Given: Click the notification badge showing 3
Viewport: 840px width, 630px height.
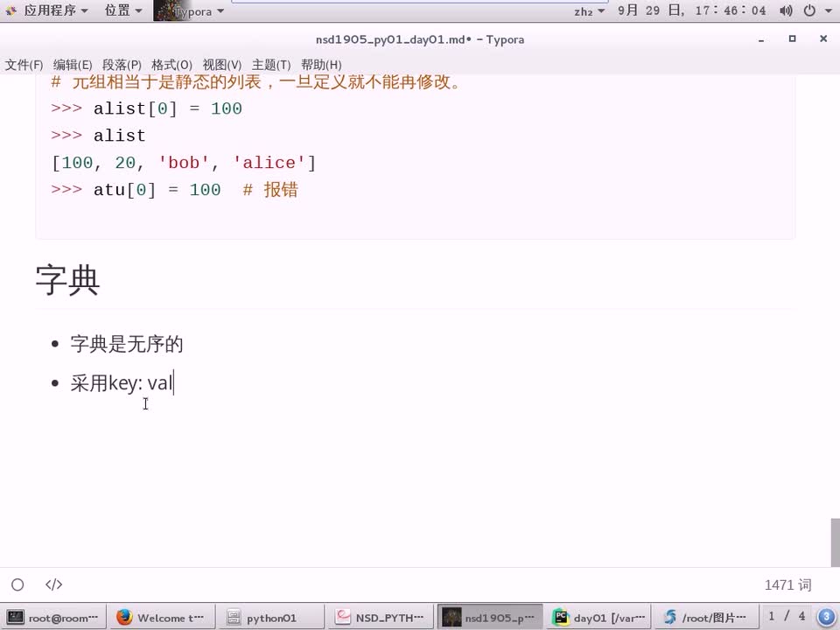Looking at the screenshot, I should tap(826, 617).
